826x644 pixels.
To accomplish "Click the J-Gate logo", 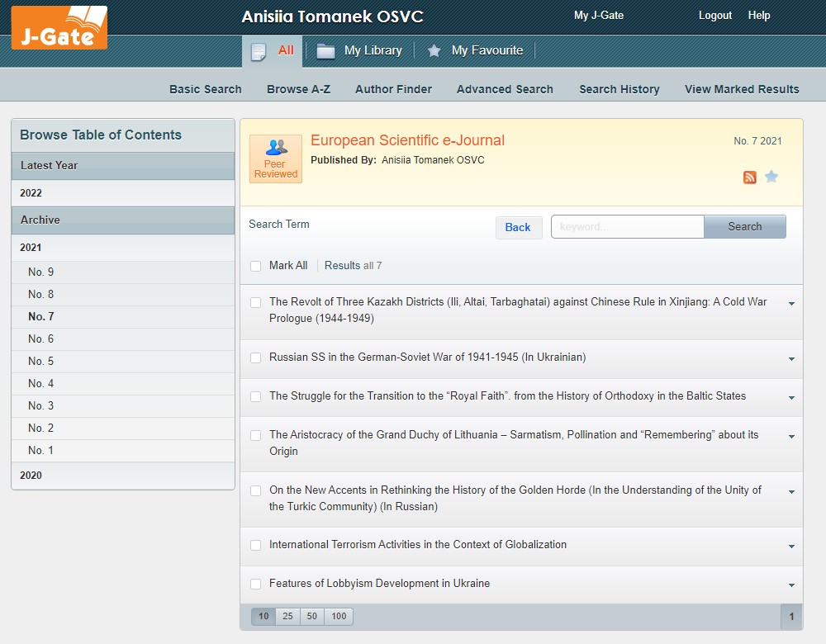I will coord(59,27).
